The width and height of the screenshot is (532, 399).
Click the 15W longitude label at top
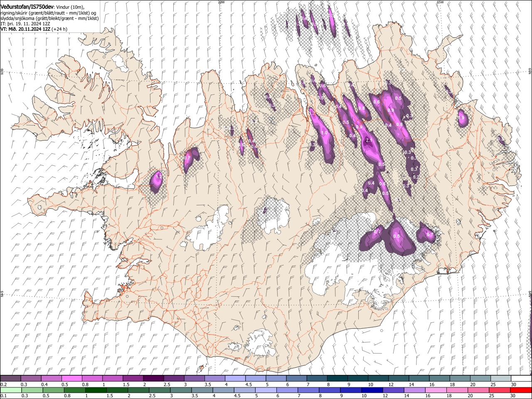coord(440,2)
